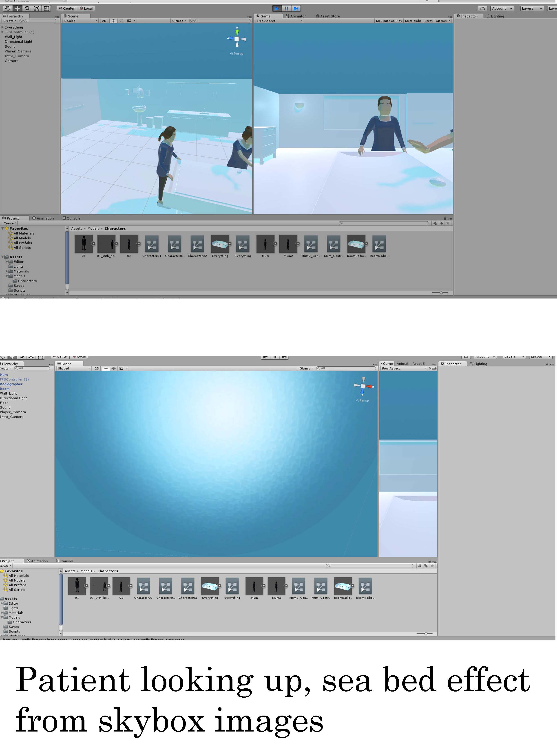Click Maximize on Play button
This screenshot has height=756, width=557.
coord(389,21)
